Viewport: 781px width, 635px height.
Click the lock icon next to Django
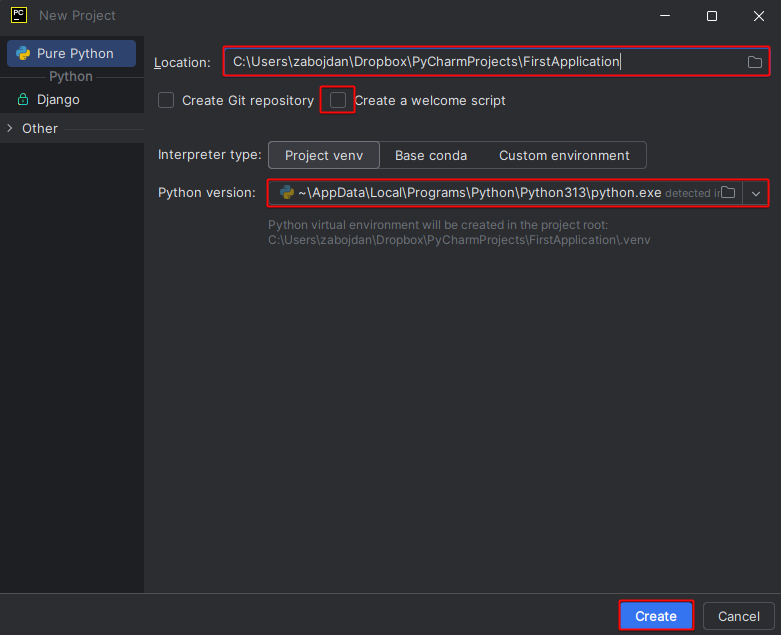(x=23, y=100)
